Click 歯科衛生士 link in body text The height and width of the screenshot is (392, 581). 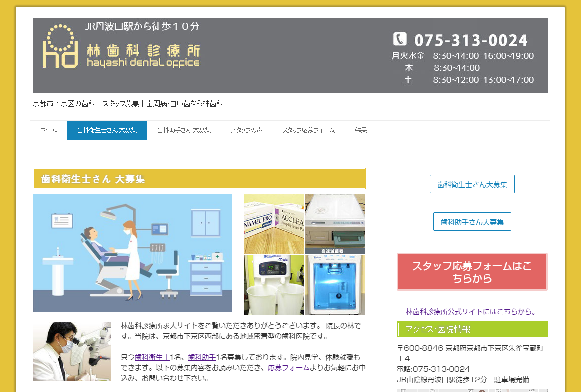[152, 357]
